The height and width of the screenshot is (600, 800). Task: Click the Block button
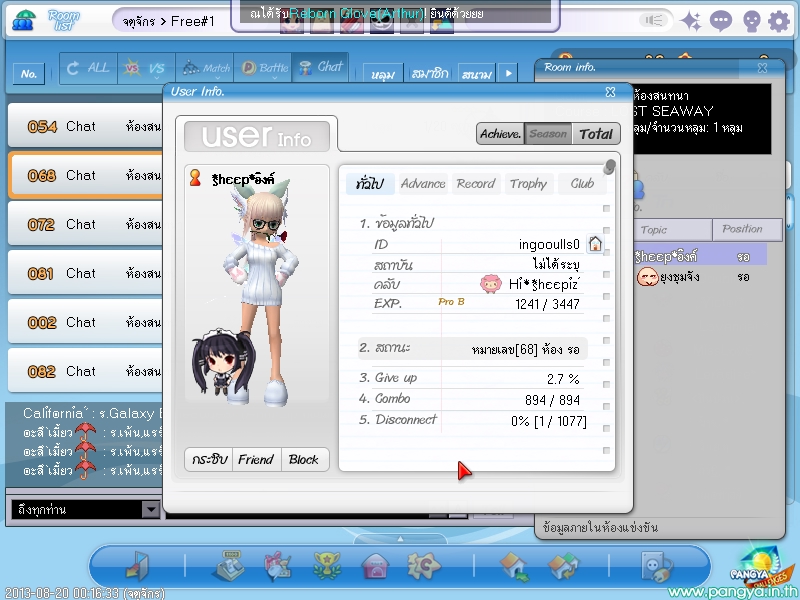point(304,460)
